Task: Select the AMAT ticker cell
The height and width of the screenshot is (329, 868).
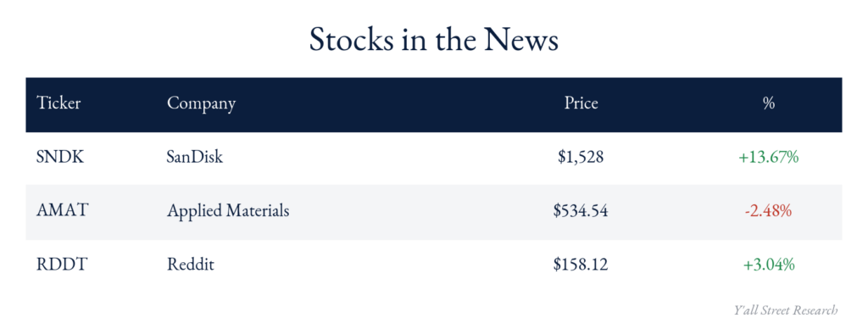Action: click(62, 211)
